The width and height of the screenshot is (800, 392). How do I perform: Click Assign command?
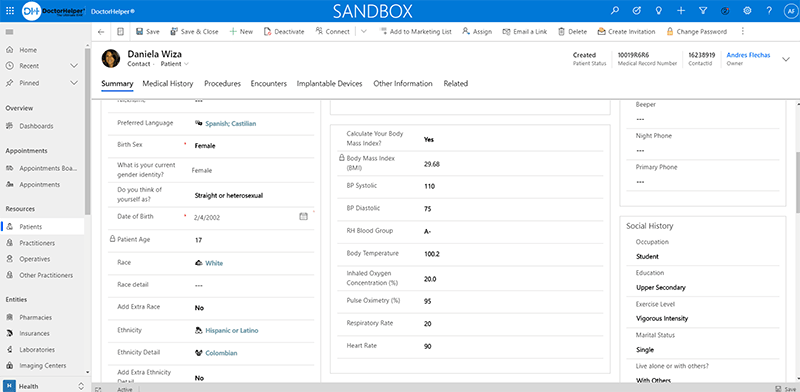tap(477, 32)
